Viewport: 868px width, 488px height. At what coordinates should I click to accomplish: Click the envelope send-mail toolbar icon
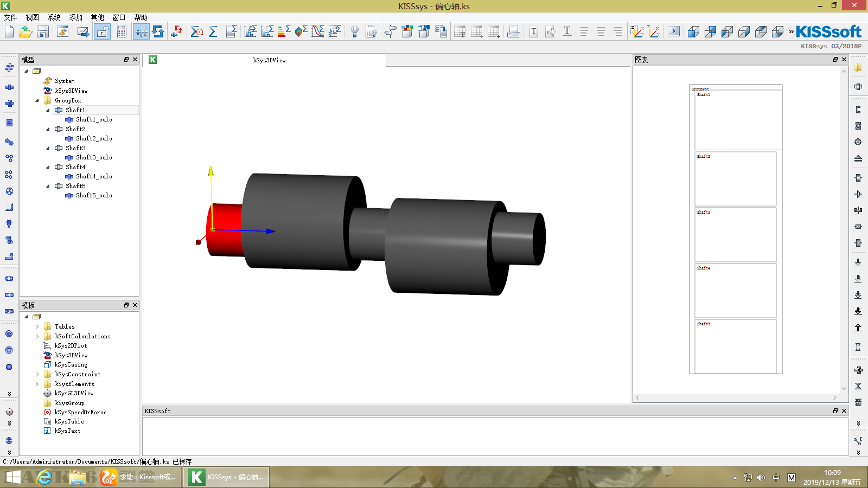click(83, 31)
